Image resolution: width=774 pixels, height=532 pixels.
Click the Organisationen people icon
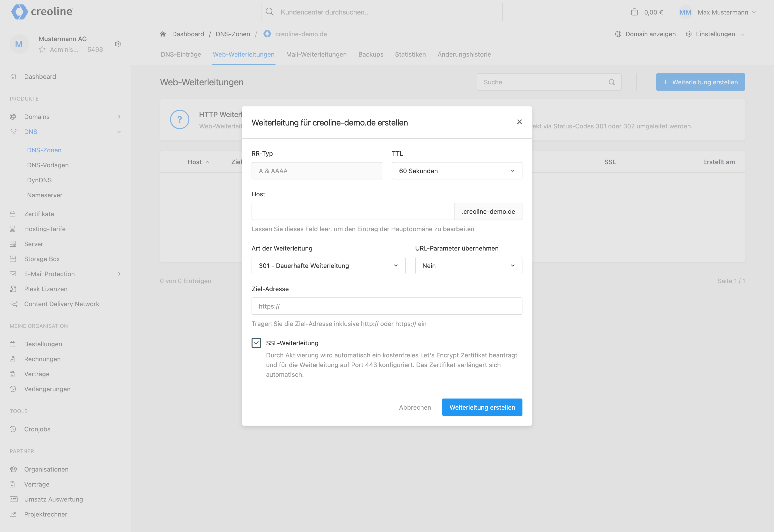[13, 469]
